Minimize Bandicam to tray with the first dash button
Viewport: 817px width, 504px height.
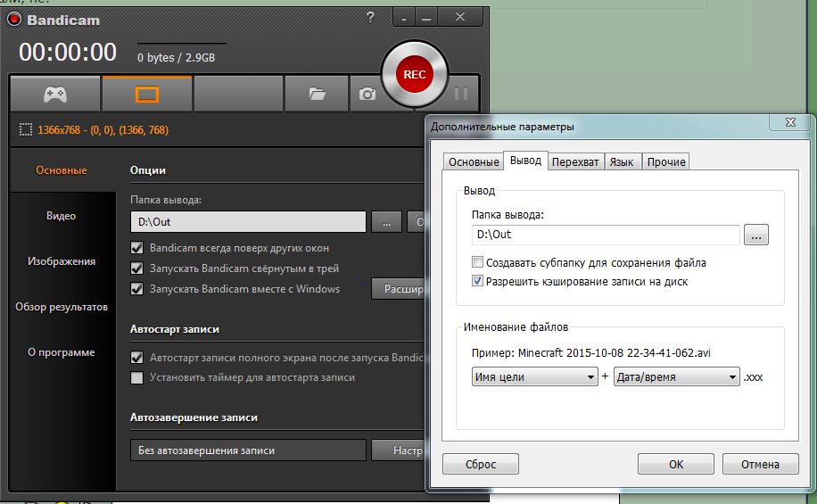[x=404, y=18]
